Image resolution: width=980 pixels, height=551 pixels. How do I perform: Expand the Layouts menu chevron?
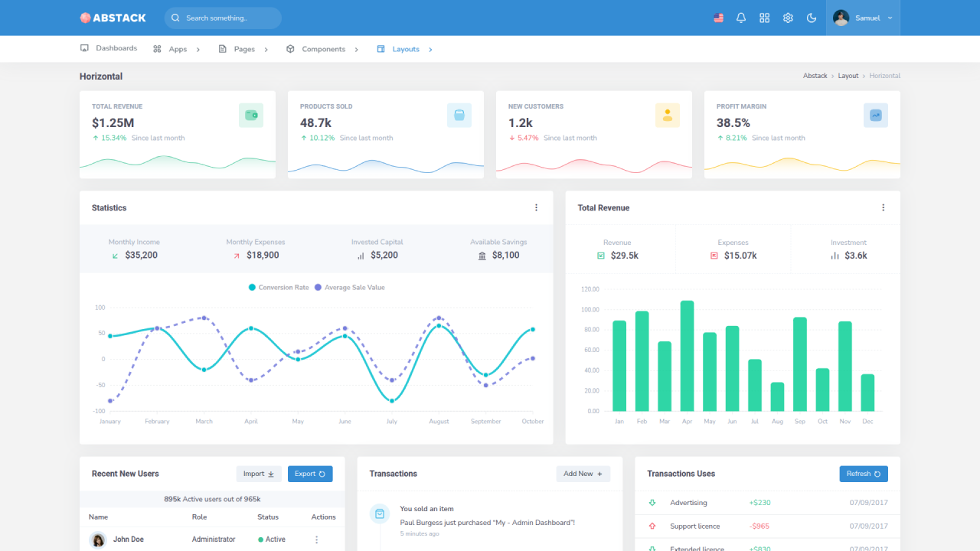coord(430,49)
